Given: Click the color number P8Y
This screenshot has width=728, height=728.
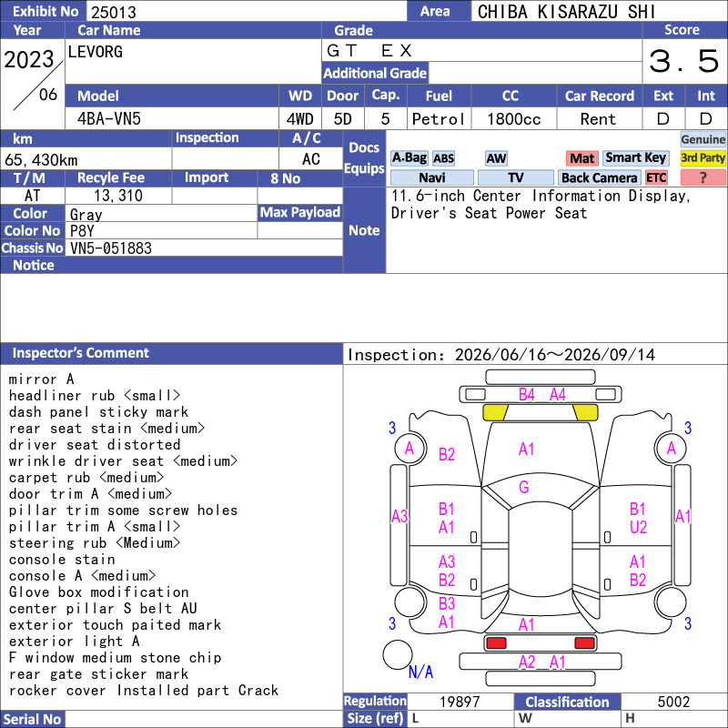Looking at the screenshot, I should 82,231.
